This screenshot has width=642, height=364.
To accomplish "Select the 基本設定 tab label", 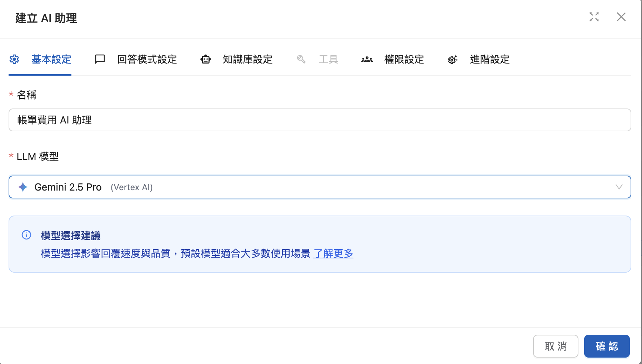I will tap(51, 59).
